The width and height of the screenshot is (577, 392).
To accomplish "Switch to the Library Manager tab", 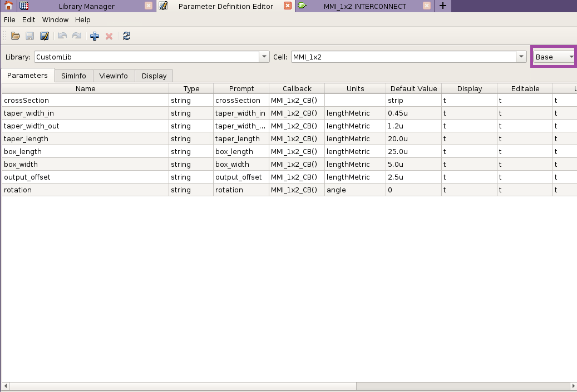I will click(x=86, y=6).
